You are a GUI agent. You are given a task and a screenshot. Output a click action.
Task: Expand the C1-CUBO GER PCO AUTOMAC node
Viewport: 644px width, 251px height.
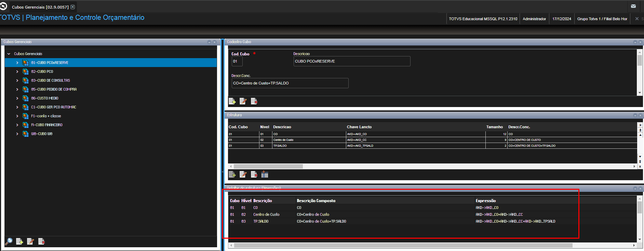17,107
